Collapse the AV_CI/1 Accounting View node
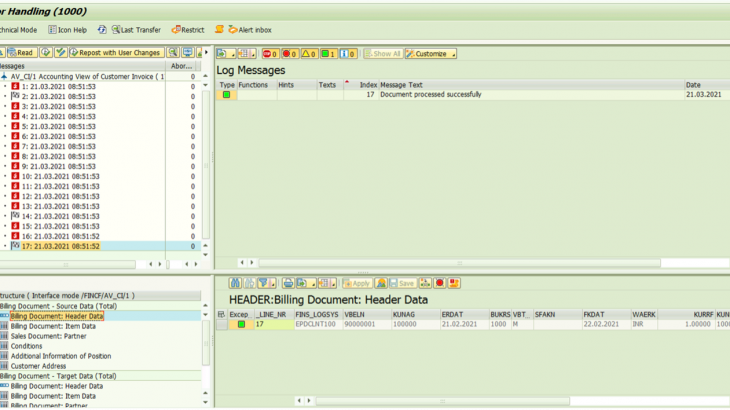The image size is (730, 410). coord(4,76)
